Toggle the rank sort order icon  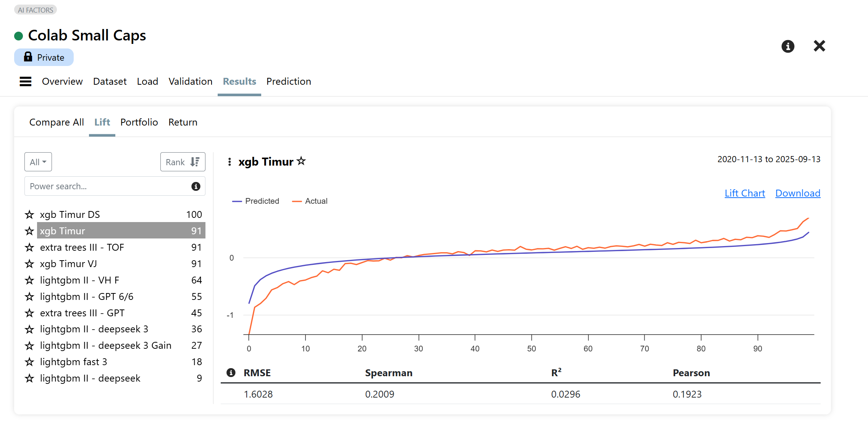click(x=195, y=162)
